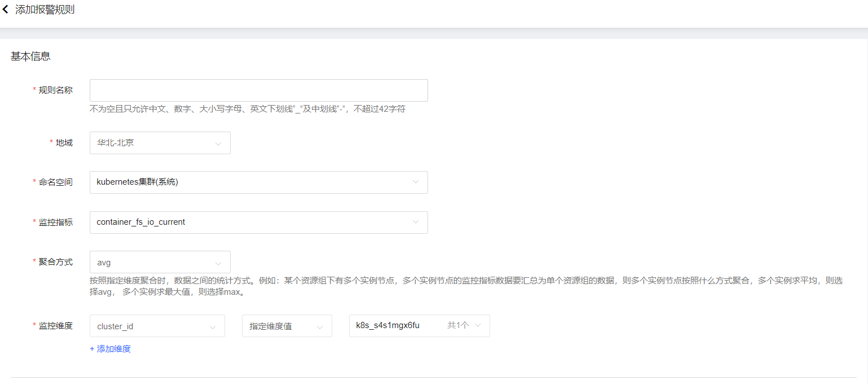Open the 命名空间 dropdown showing kubernetes集群(系统)
Screen dimensions: 868x384
(259, 182)
